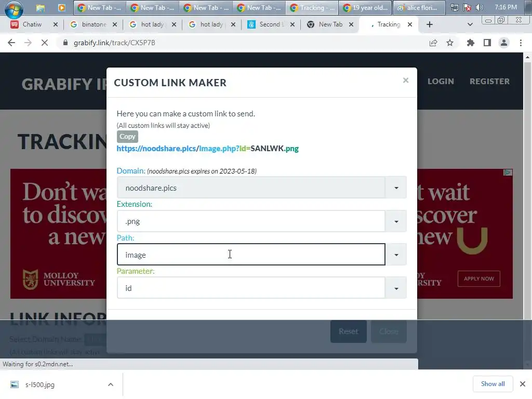Close the binatone tab
Viewport: 532px width, 399px height.
115,24
